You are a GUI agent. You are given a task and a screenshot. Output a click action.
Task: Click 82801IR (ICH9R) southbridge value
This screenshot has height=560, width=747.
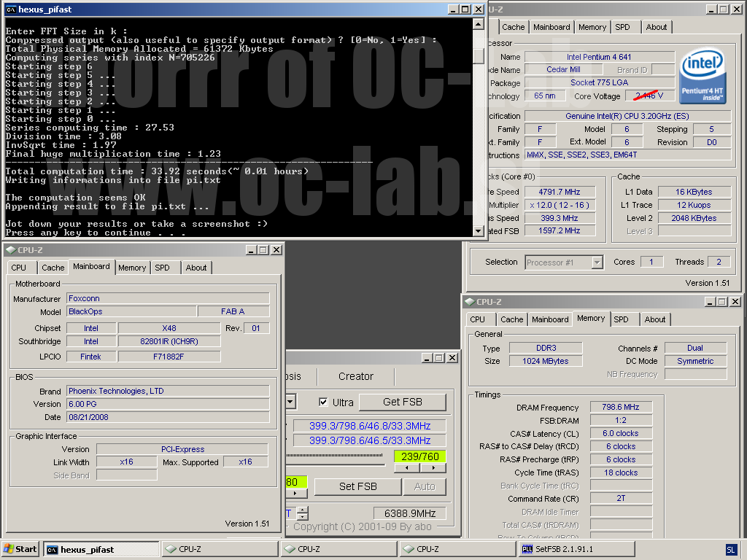tap(169, 341)
